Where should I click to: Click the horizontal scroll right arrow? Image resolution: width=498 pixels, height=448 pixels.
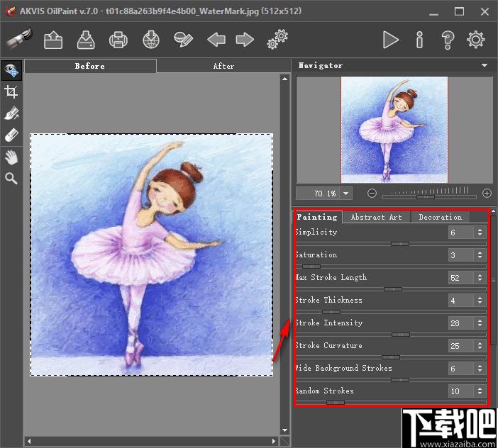(x=274, y=441)
